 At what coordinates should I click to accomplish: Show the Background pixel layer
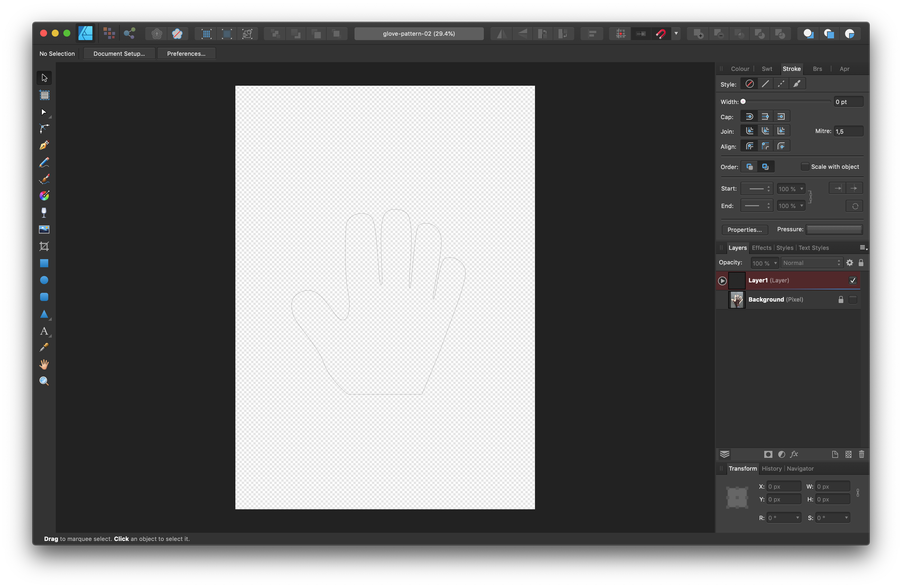pos(853,300)
